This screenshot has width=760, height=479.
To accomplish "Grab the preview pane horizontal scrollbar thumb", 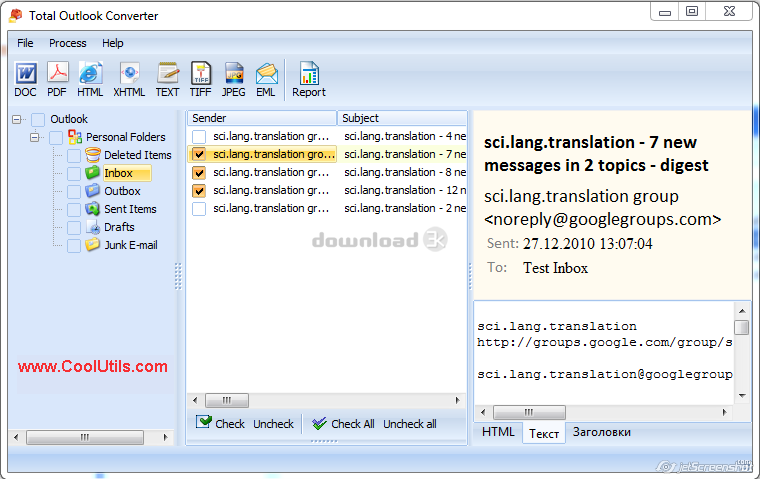I will 529,413.
